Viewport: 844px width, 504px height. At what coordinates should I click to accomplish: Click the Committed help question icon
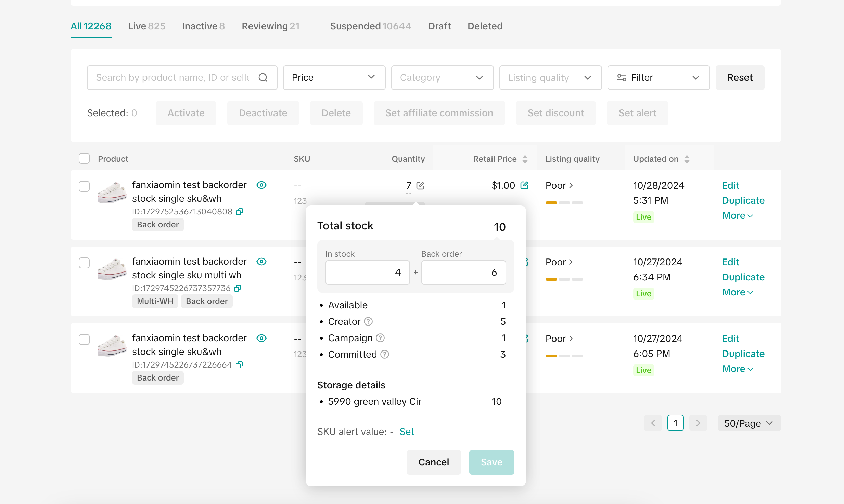tap(385, 354)
